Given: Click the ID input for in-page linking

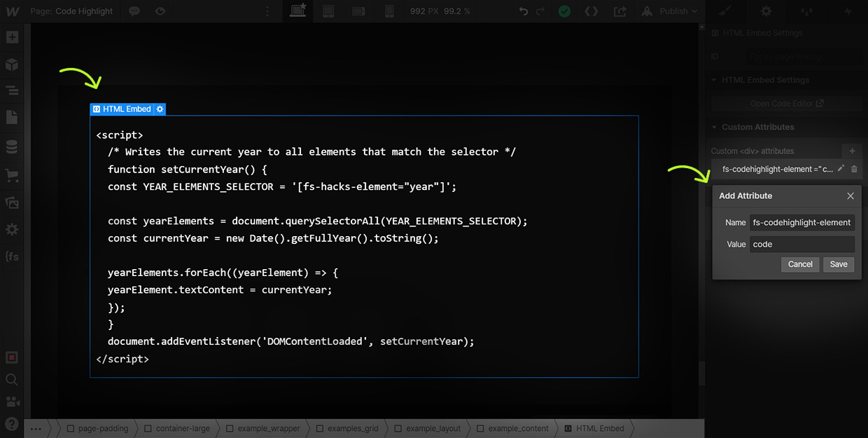Looking at the screenshot, I should [x=802, y=57].
